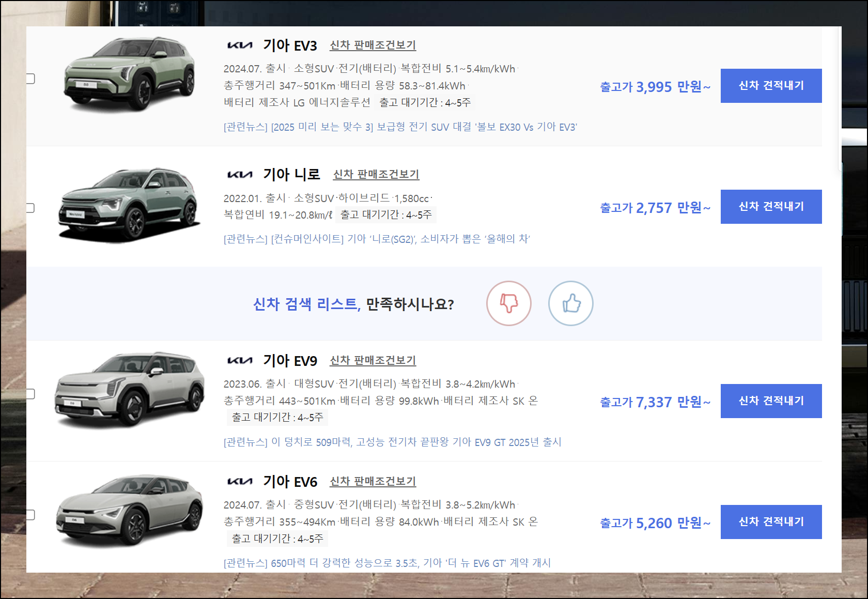Click the Kia logo beside 니로
This screenshot has height=599, width=868.
pos(240,175)
